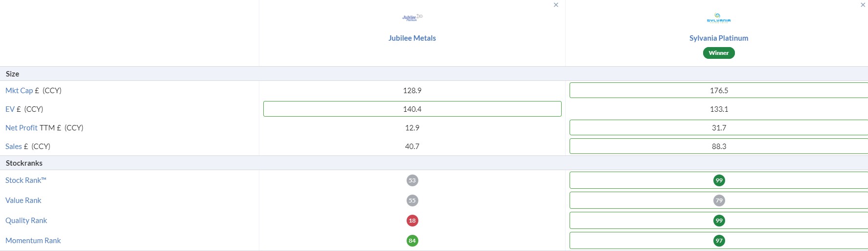Open the Quality Rank metric link

point(26,221)
